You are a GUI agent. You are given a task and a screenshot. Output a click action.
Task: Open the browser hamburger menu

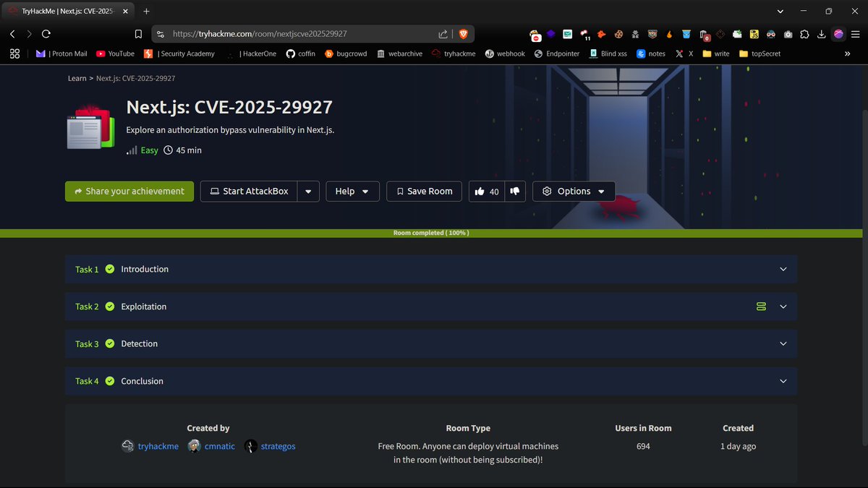pyautogui.click(x=855, y=34)
